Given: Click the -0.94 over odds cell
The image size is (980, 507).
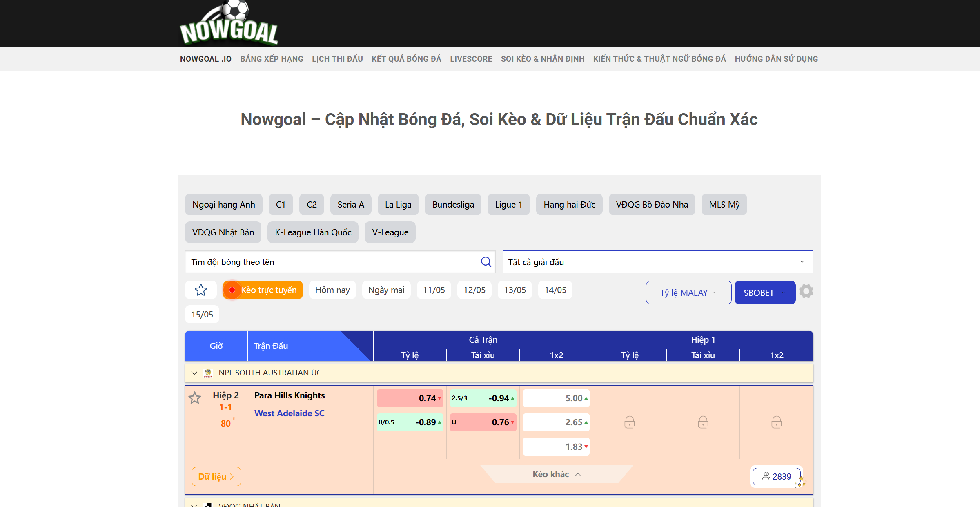Looking at the screenshot, I should 483,398.
